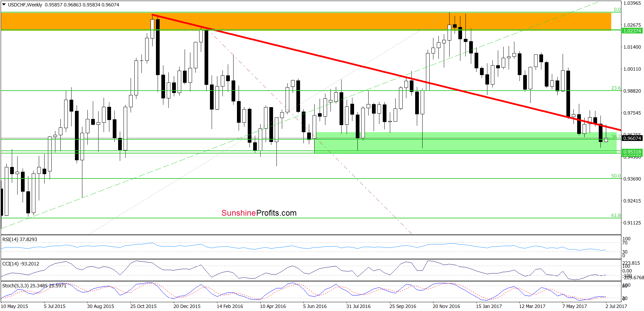Select the 25 Oct 2015 date label

[x=143, y=306]
